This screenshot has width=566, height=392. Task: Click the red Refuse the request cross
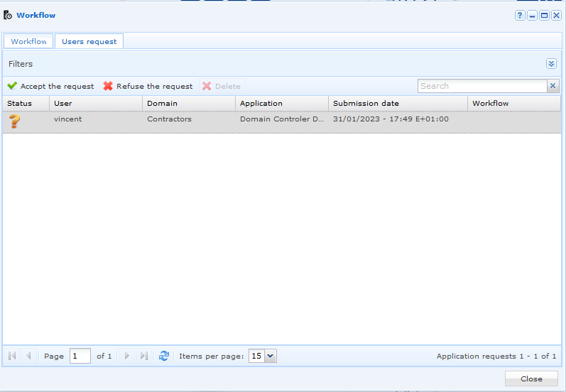point(107,86)
